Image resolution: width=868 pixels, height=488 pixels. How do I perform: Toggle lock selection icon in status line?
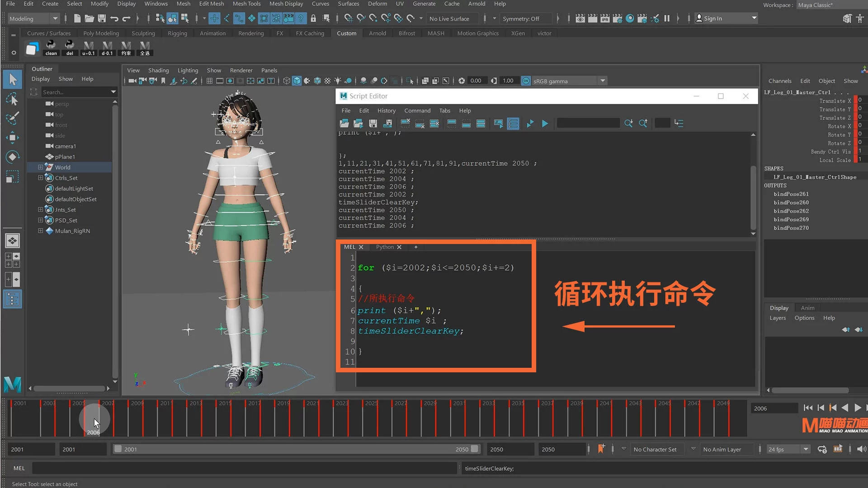(x=313, y=19)
